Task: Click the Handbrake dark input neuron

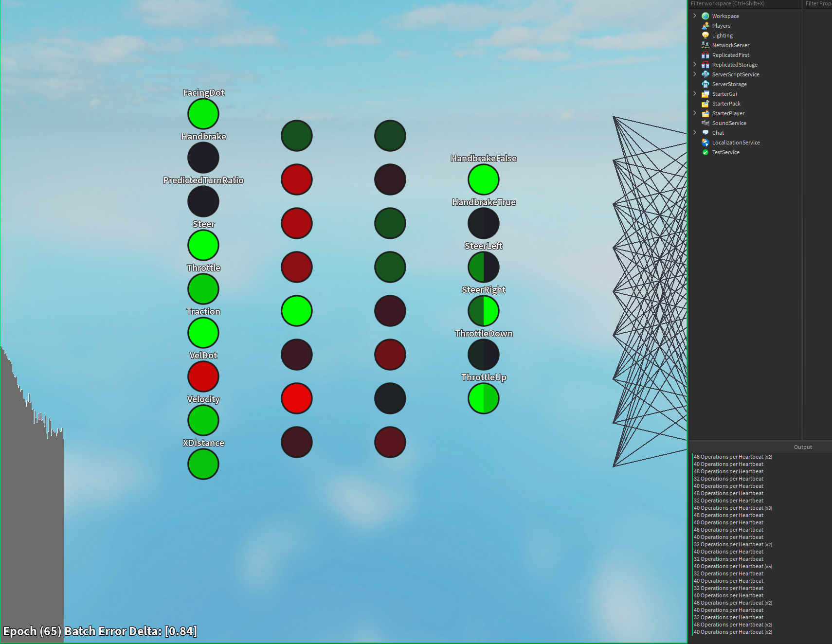Action: 203,158
